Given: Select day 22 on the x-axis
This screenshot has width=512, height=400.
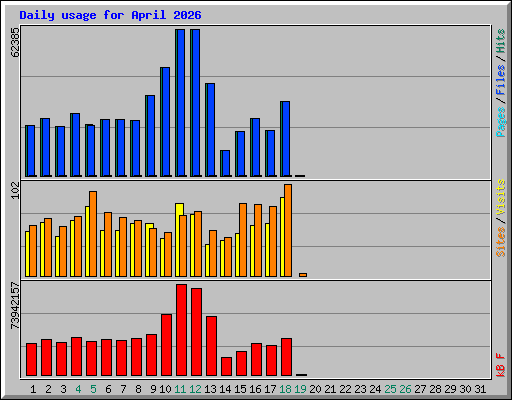Looking at the screenshot, I should (345, 389).
